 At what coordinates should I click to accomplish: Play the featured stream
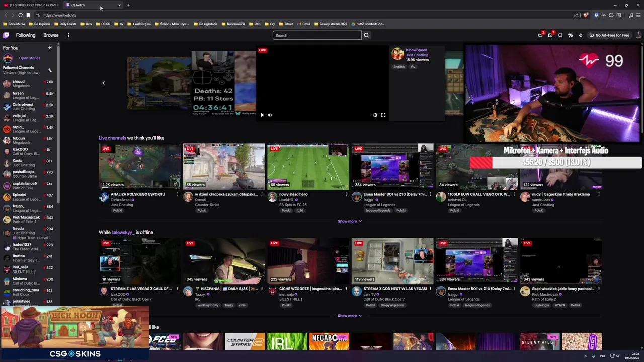pyautogui.click(x=262, y=115)
